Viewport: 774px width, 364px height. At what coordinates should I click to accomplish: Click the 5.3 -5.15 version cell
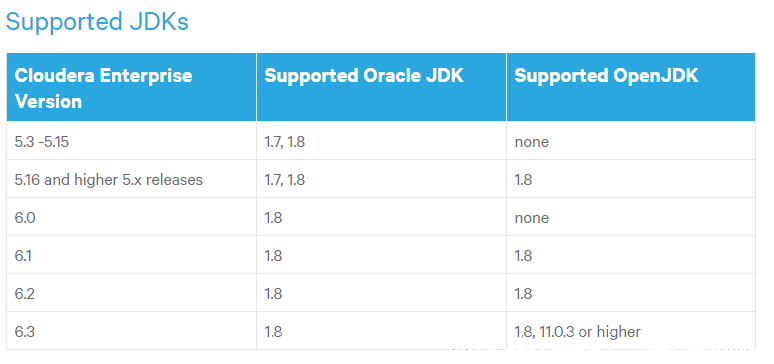131,141
